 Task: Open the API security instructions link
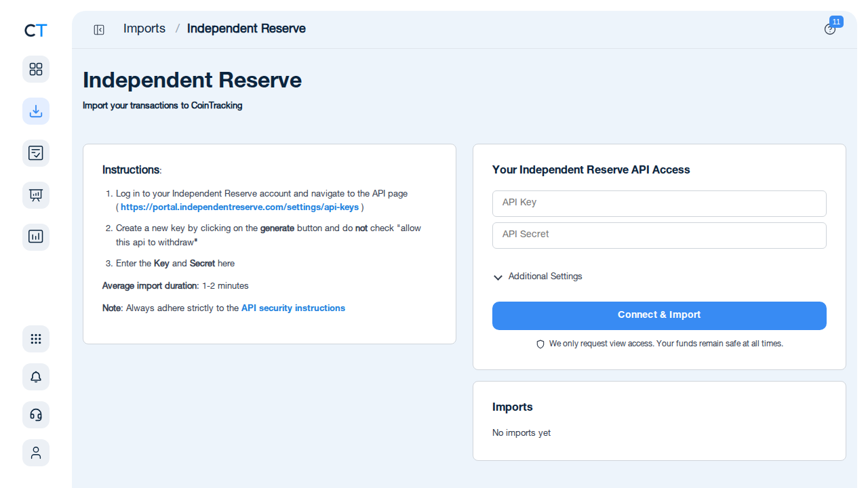[x=293, y=308]
